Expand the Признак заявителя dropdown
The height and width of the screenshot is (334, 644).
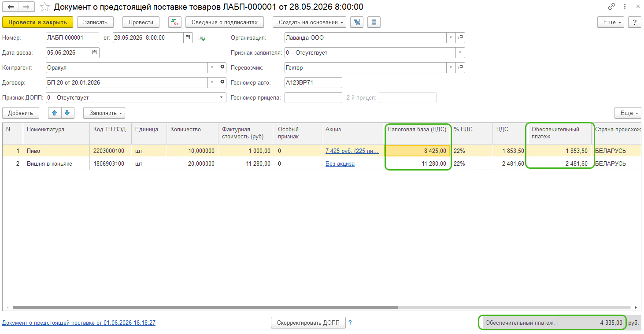tap(460, 53)
